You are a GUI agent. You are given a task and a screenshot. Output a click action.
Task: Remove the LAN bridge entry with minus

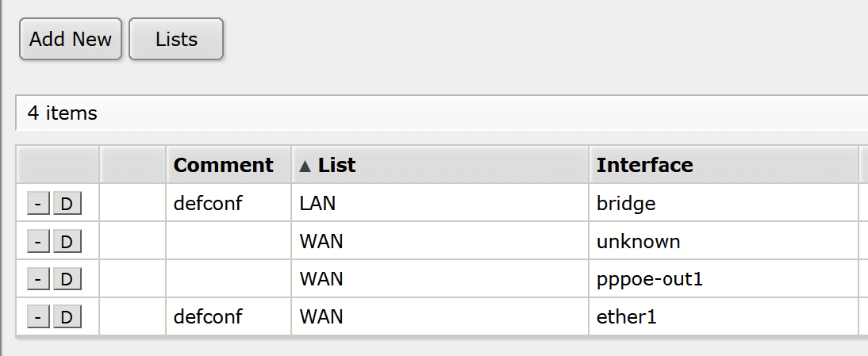[x=37, y=204]
